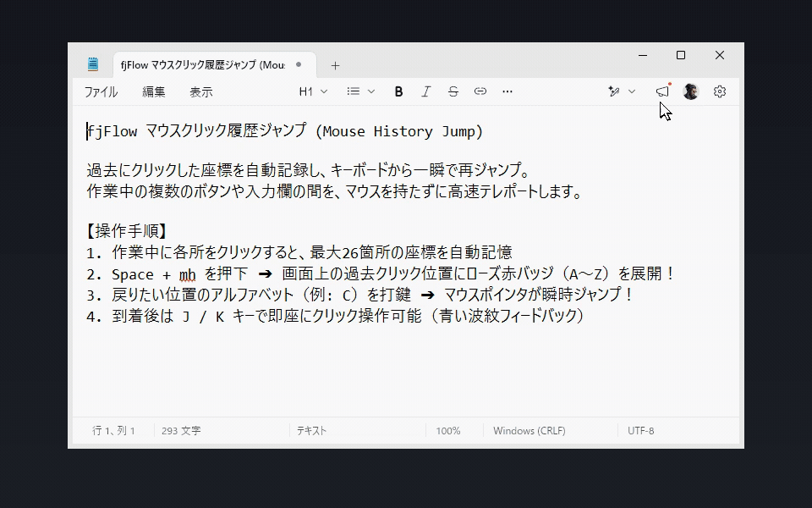Click the AI rewrite pen icon
The width and height of the screenshot is (812, 508).
click(614, 91)
